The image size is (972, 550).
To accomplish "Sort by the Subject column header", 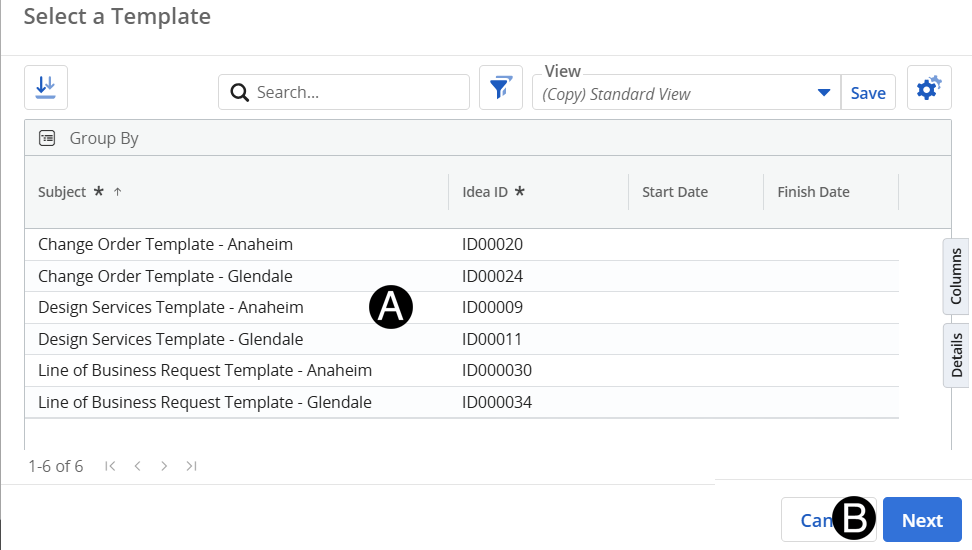I will point(62,192).
